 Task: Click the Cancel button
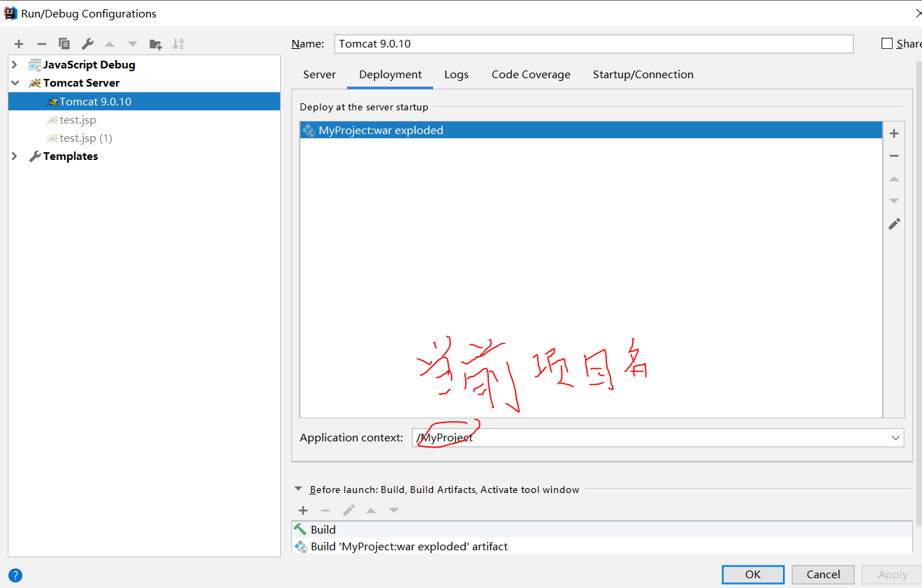(823, 575)
